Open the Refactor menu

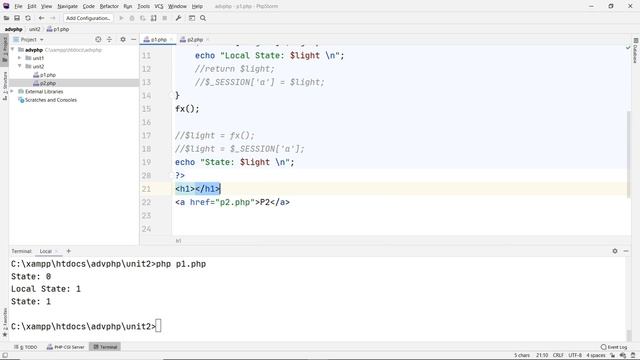109,6
